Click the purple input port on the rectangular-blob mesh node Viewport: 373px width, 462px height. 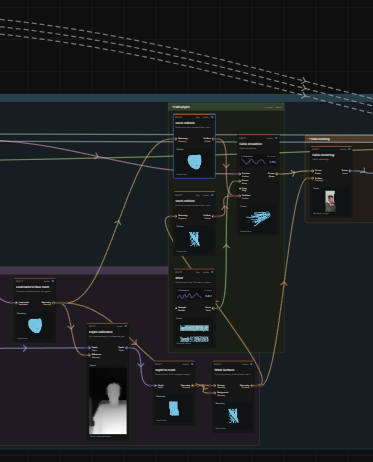coord(155,386)
